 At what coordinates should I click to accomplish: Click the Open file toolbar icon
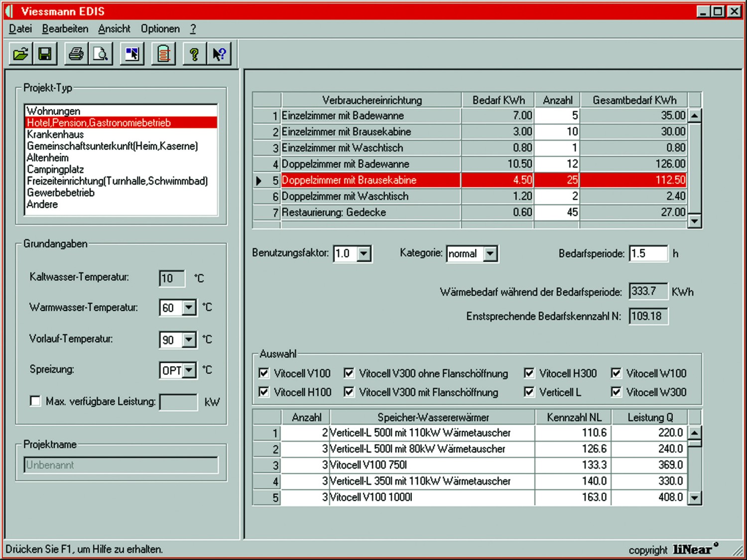(x=20, y=54)
